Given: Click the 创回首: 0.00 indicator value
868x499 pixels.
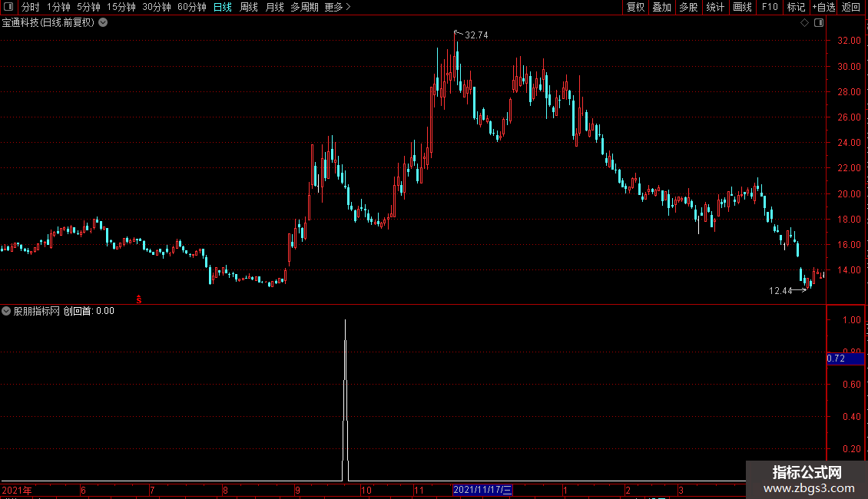Looking at the screenshot, I should 88,311.
